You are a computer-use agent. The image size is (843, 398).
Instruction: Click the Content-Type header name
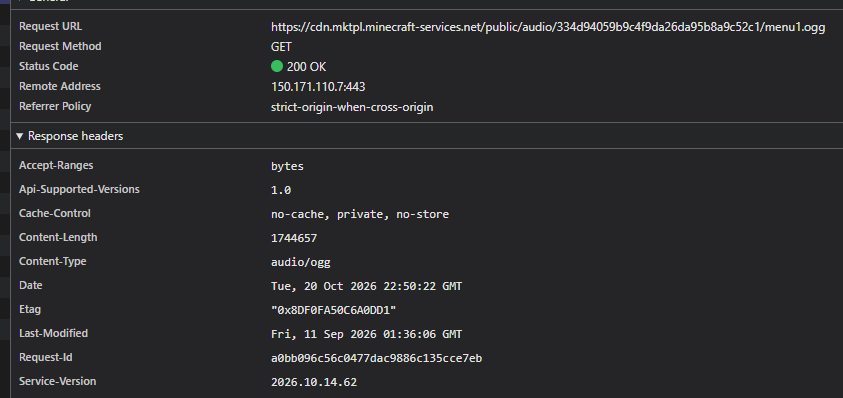click(53, 261)
